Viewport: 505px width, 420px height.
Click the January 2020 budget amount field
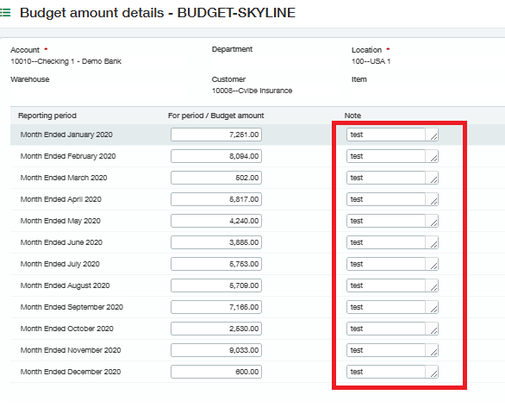tap(216, 135)
